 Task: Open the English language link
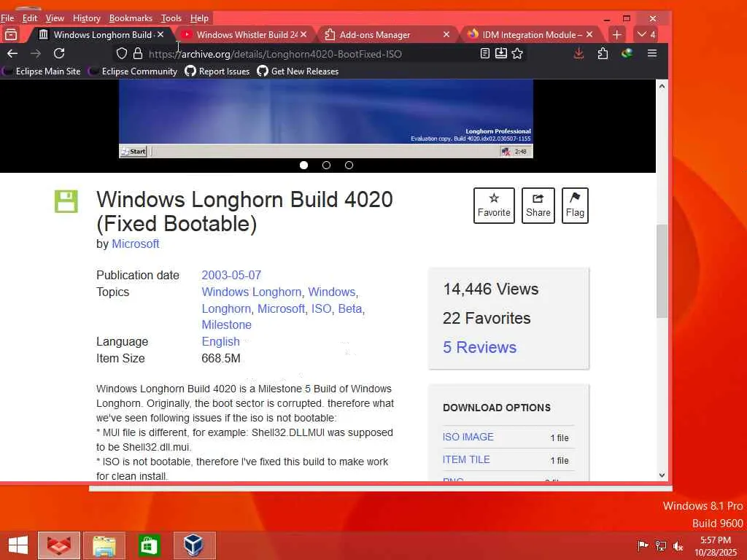(220, 341)
